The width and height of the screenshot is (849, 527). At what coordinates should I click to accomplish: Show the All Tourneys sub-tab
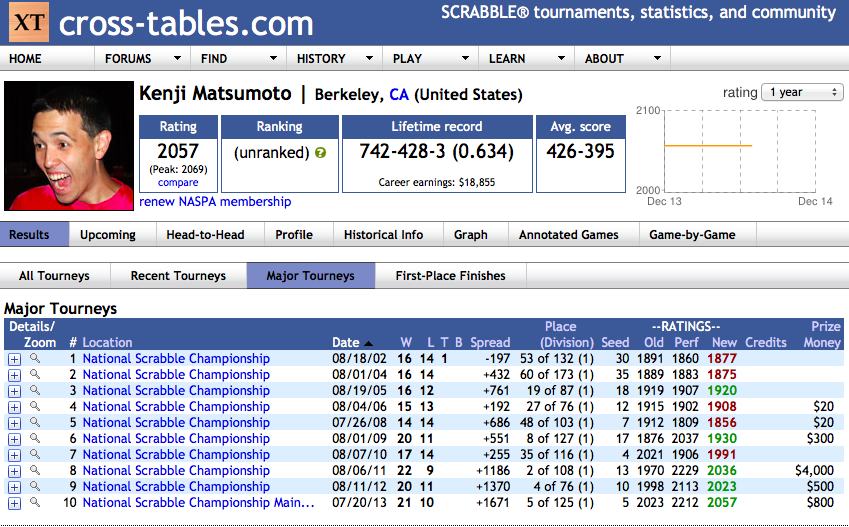tap(54, 276)
